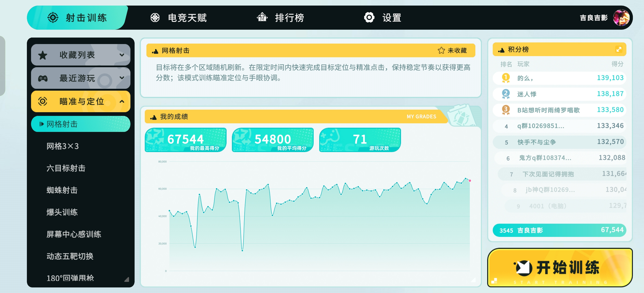Expand the 收藏列表 dropdown chevron
This screenshot has height=293, width=644.
(x=122, y=55)
